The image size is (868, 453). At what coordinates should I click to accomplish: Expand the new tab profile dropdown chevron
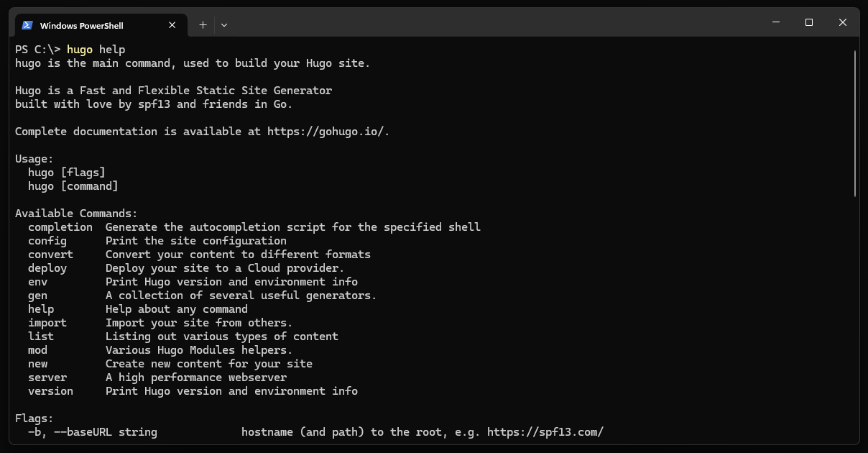coord(224,25)
